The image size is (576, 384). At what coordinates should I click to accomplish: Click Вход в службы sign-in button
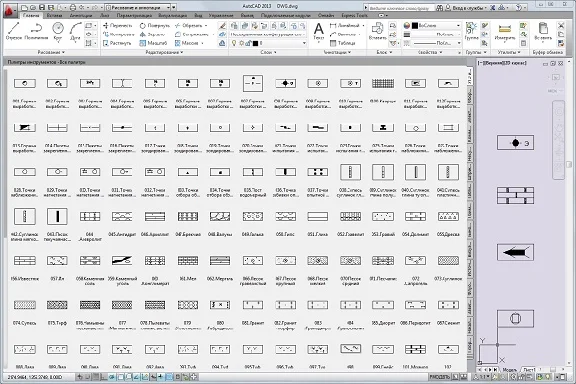(x=469, y=7)
